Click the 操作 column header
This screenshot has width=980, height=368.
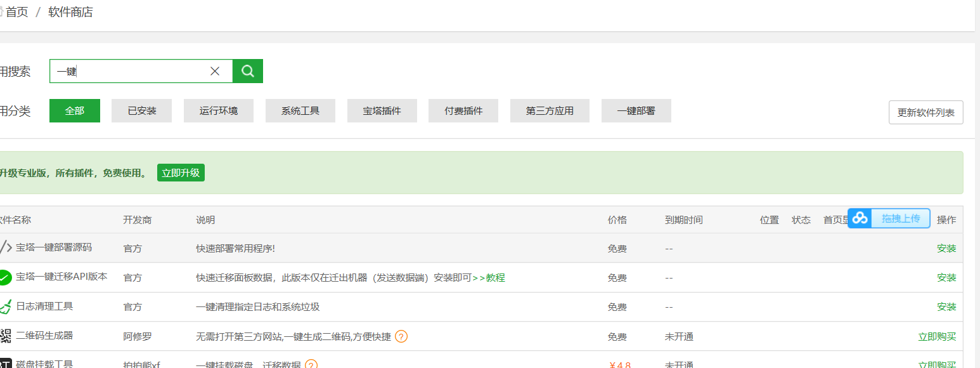[946, 220]
